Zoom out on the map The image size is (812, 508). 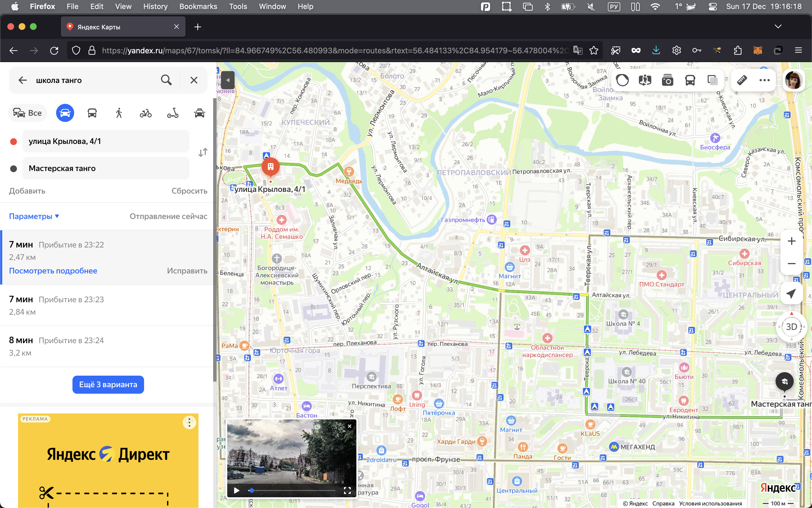click(791, 263)
